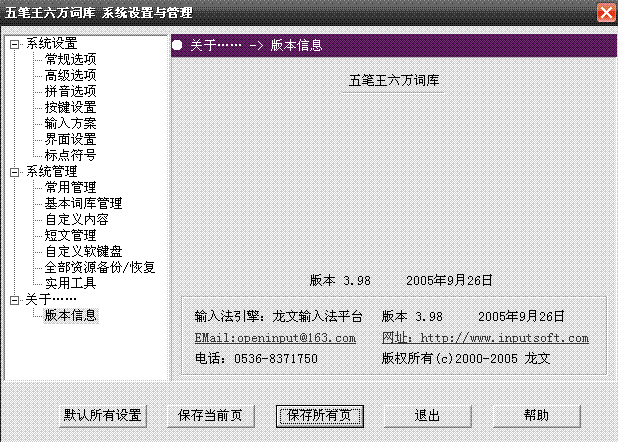The image size is (618, 442).
Task: Select 全部资源备份/恢复 item
Action: [100, 267]
